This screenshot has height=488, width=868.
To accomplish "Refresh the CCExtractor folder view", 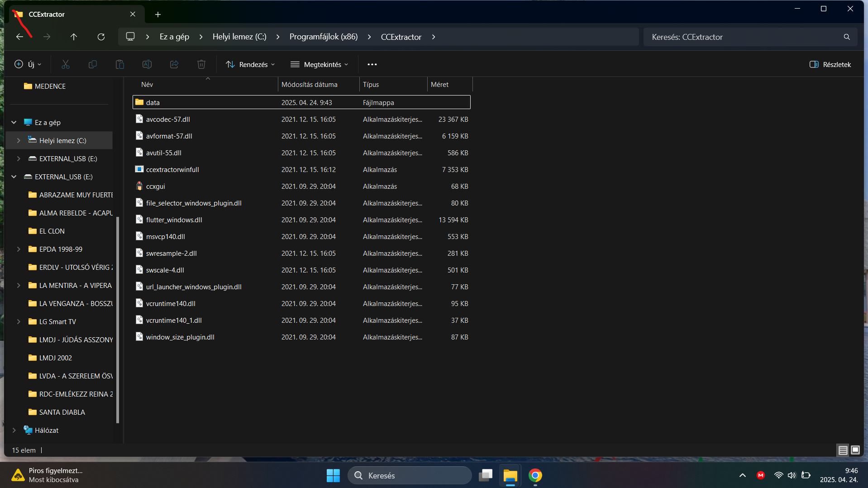I will (x=101, y=37).
